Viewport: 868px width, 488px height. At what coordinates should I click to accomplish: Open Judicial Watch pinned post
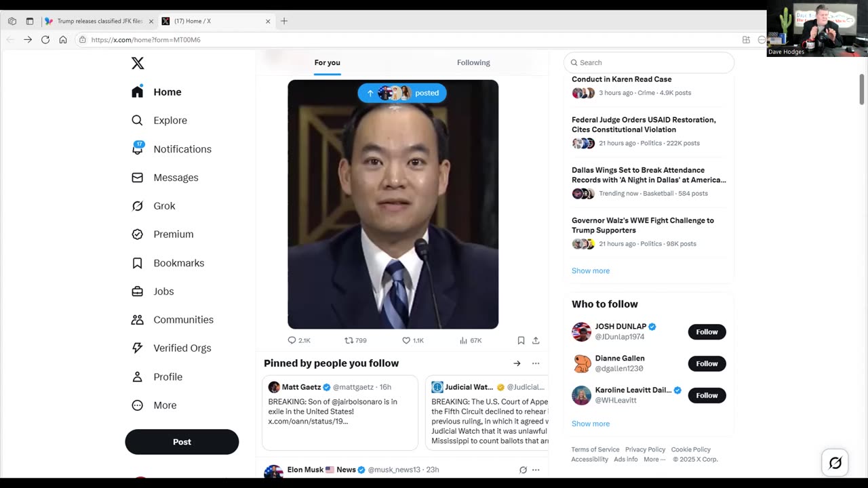487,412
